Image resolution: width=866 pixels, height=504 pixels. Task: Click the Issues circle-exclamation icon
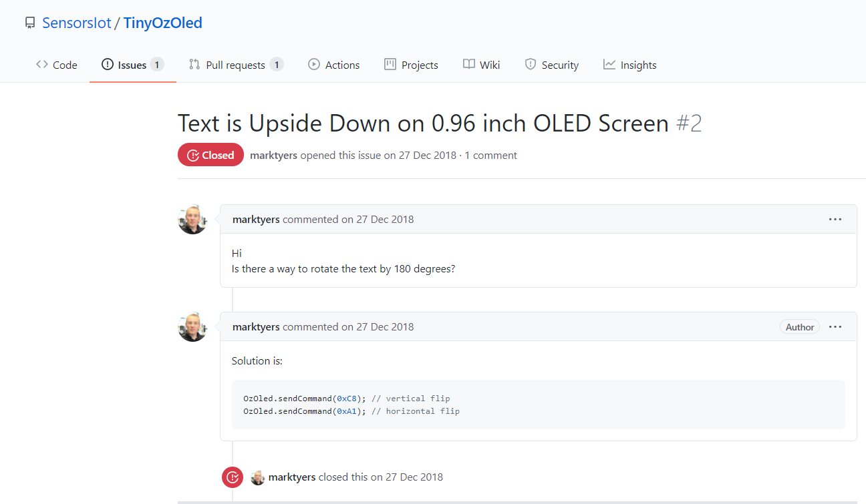pyautogui.click(x=108, y=65)
